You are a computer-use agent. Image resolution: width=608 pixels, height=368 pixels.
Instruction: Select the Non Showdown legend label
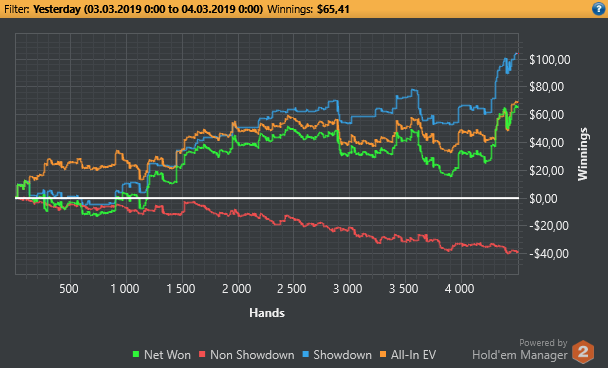click(252, 355)
